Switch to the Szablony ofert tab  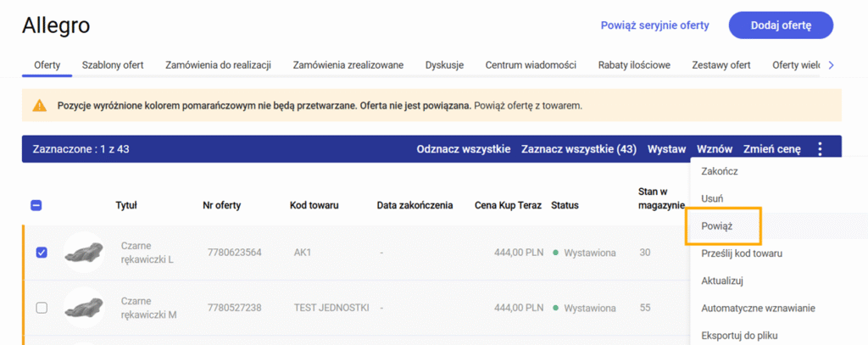(x=113, y=65)
